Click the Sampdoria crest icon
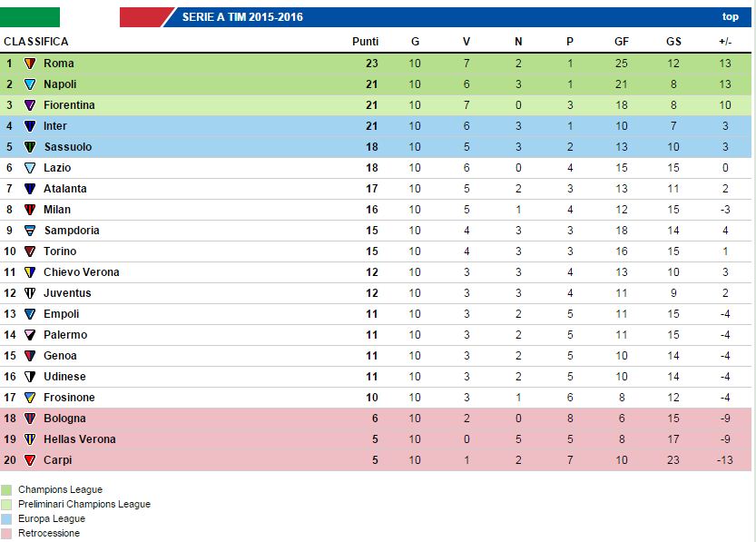 (x=30, y=231)
